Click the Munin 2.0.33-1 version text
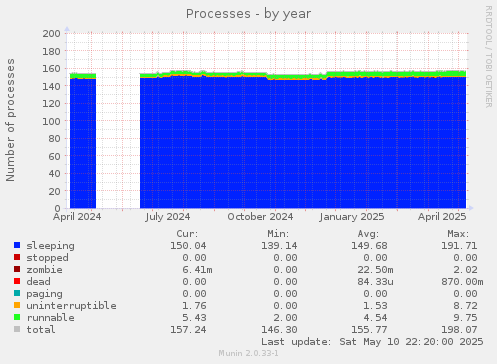This screenshot has height=364, width=497. coord(248,353)
